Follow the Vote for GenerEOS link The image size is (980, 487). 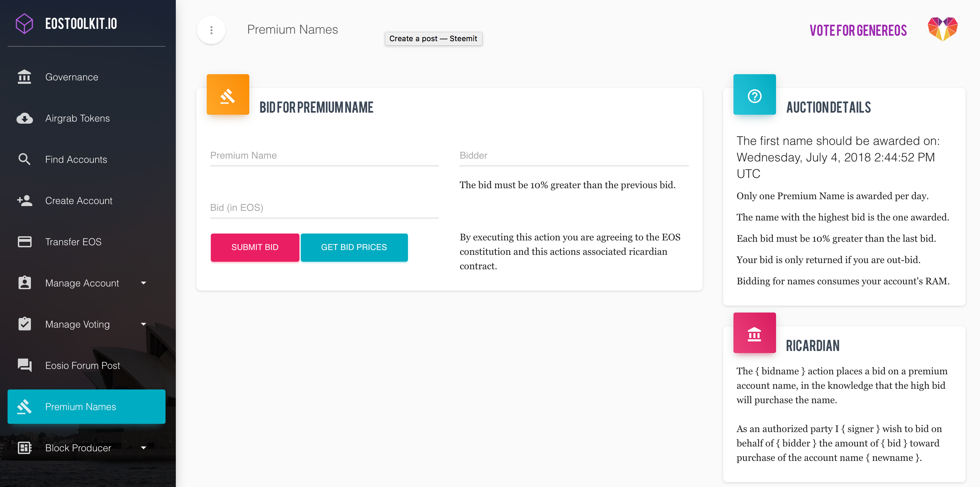coord(858,31)
